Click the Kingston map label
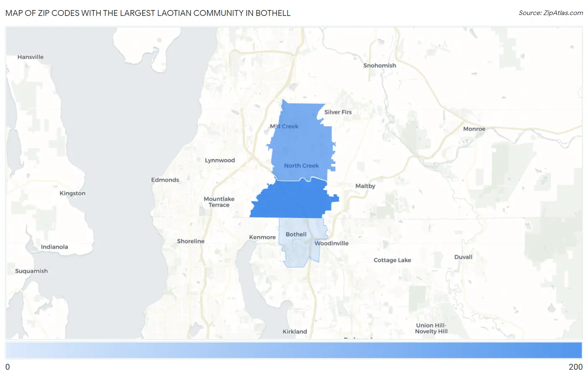This screenshot has height=376, width=588. pos(72,193)
